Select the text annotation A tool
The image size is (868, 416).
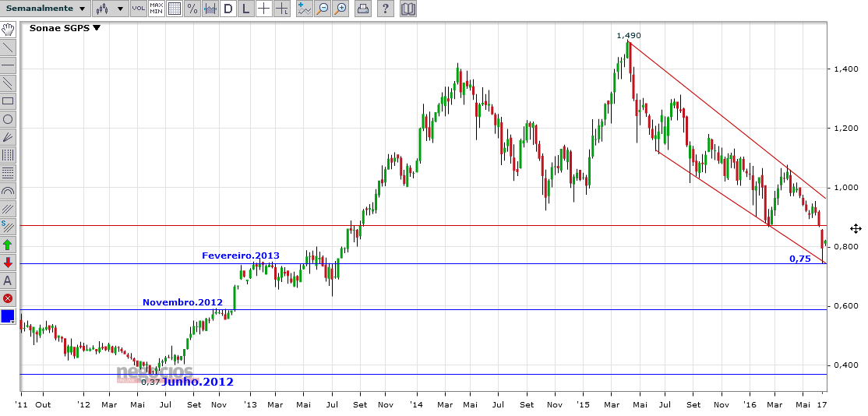[x=8, y=280]
